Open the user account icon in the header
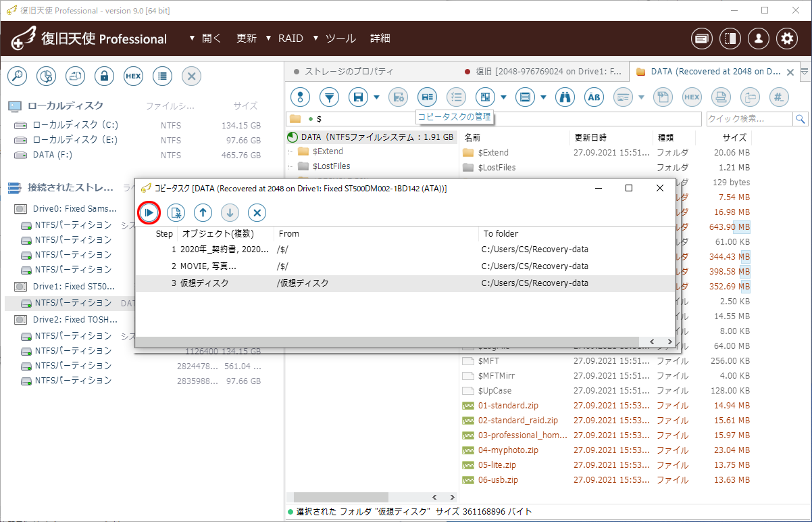The height and width of the screenshot is (522, 812). [x=759, y=39]
